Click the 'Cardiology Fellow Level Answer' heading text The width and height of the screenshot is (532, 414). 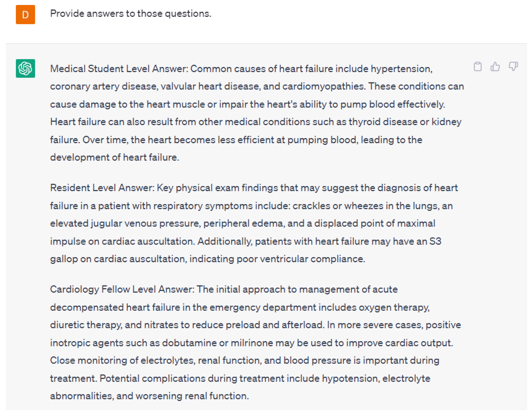(x=122, y=289)
